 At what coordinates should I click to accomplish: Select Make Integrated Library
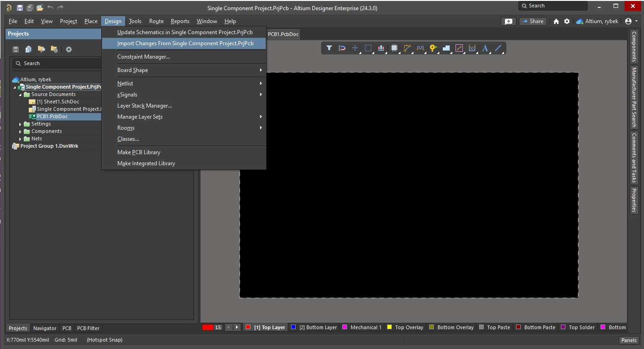click(x=184, y=163)
